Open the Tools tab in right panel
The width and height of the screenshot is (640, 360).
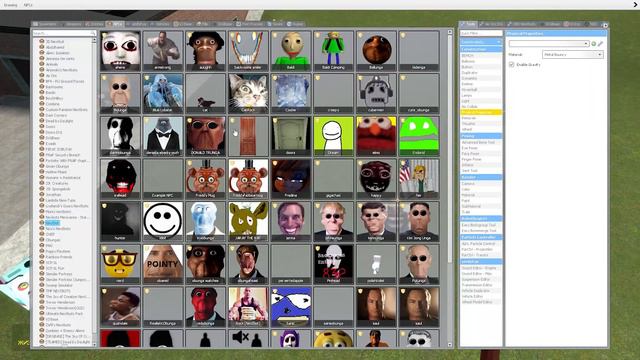468,24
